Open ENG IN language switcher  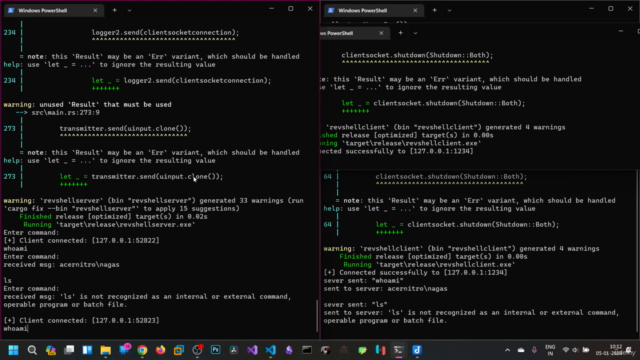click(550, 350)
